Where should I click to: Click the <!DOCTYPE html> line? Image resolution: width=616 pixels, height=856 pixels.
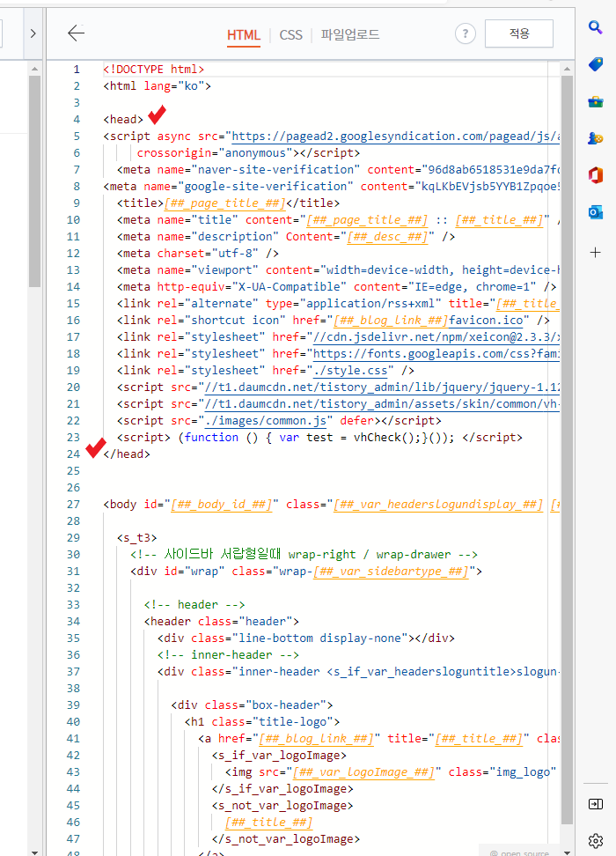coord(154,70)
